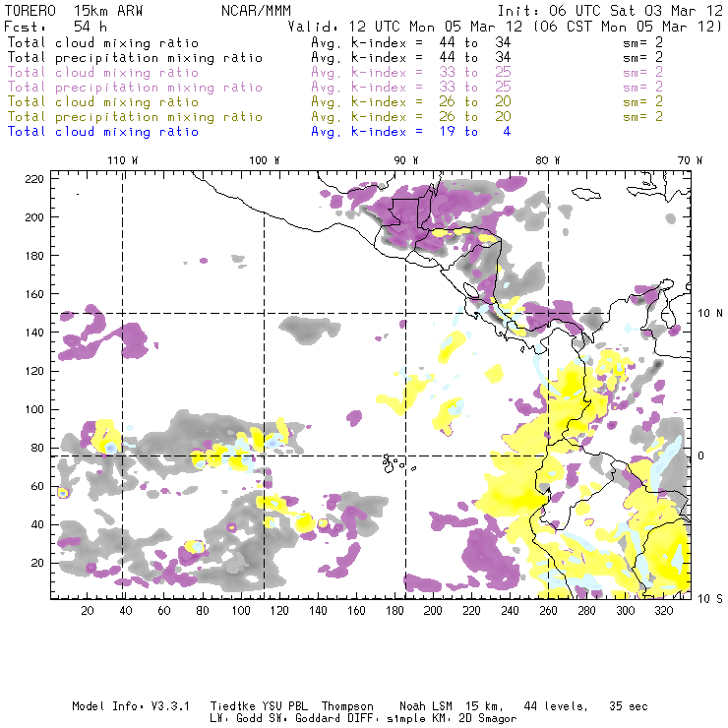The image size is (728, 728).
Task: Click the "80 W" longitude label
Action: pos(548,160)
